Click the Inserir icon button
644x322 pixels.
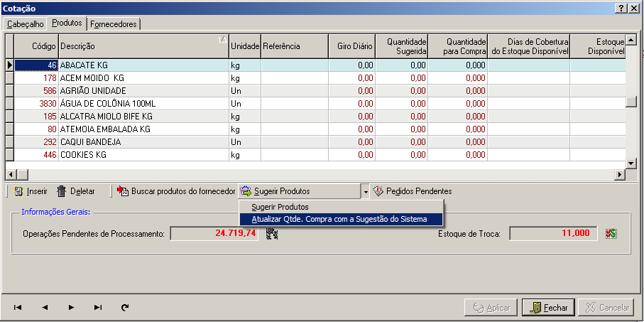point(19,191)
